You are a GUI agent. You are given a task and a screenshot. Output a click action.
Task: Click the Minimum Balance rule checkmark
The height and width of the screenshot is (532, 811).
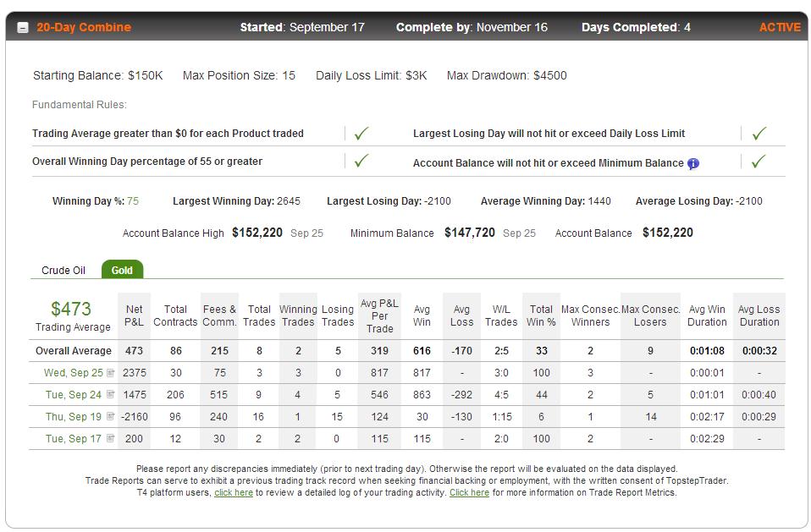[x=759, y=162]
